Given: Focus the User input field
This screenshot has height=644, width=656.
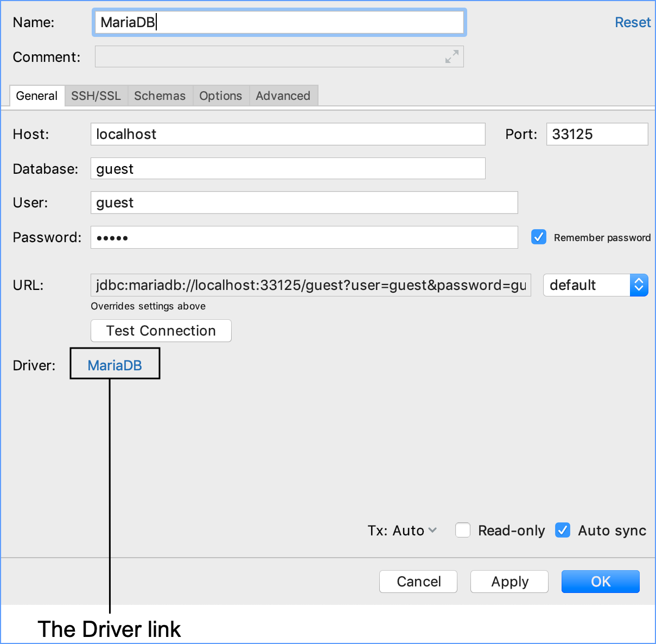Looking at the screenshot, I should click(304, 203).
